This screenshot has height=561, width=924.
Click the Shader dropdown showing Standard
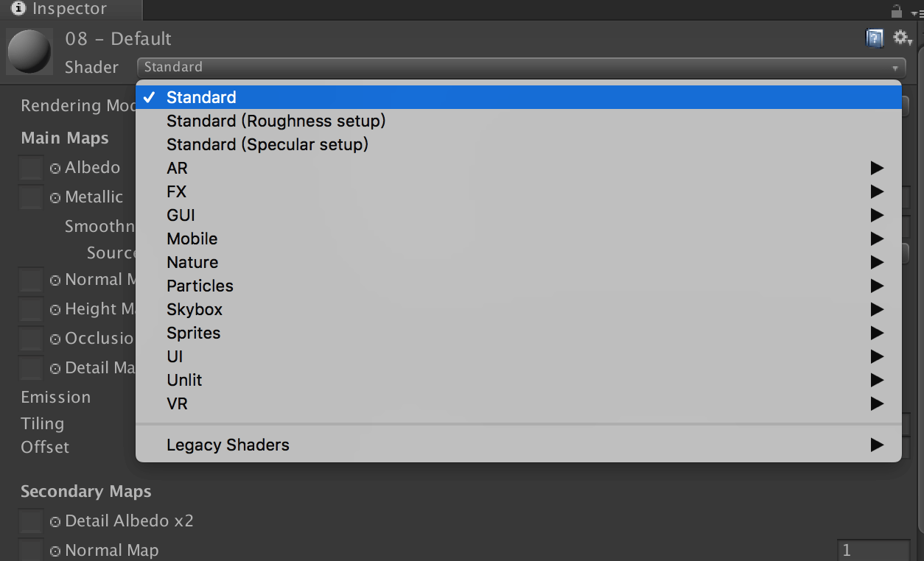(x=521, y=67)
